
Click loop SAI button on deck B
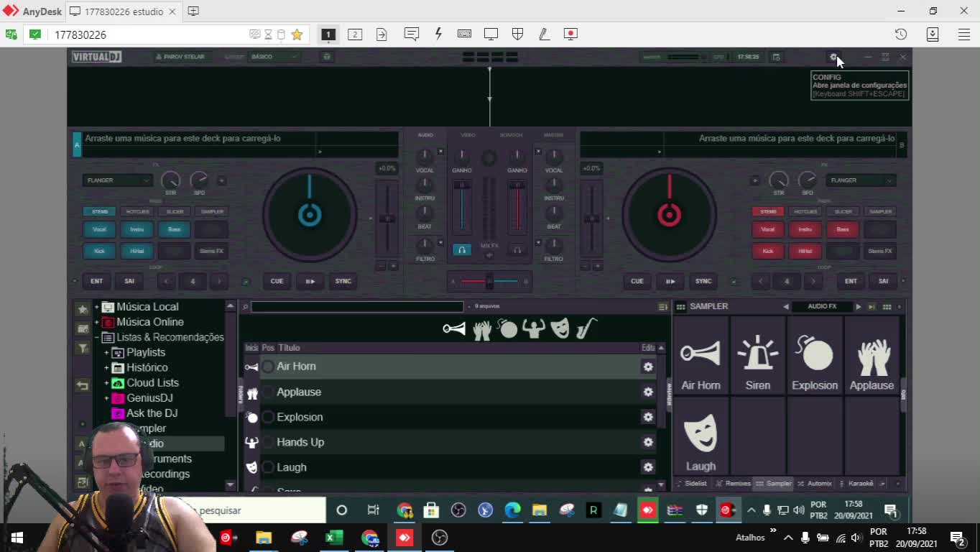883,281
